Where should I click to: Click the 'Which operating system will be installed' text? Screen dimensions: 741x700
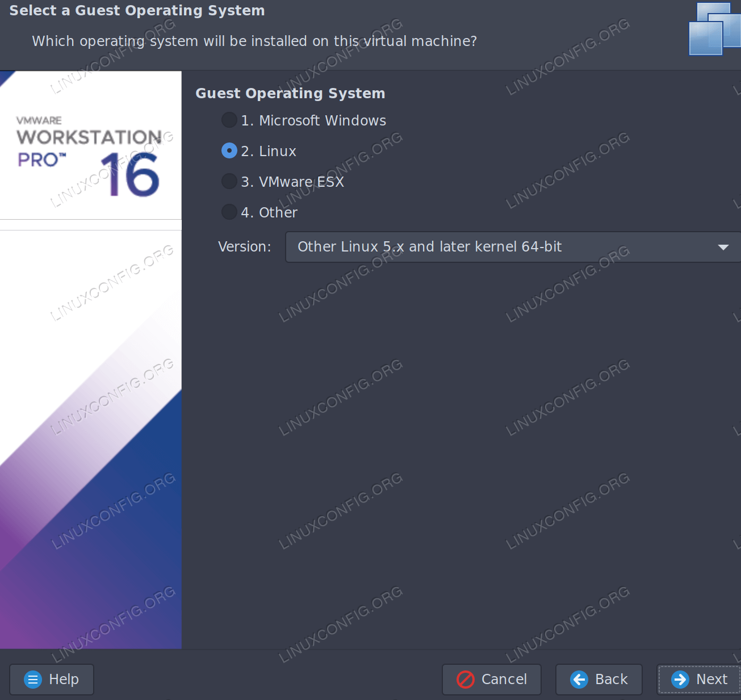(254, 41)
